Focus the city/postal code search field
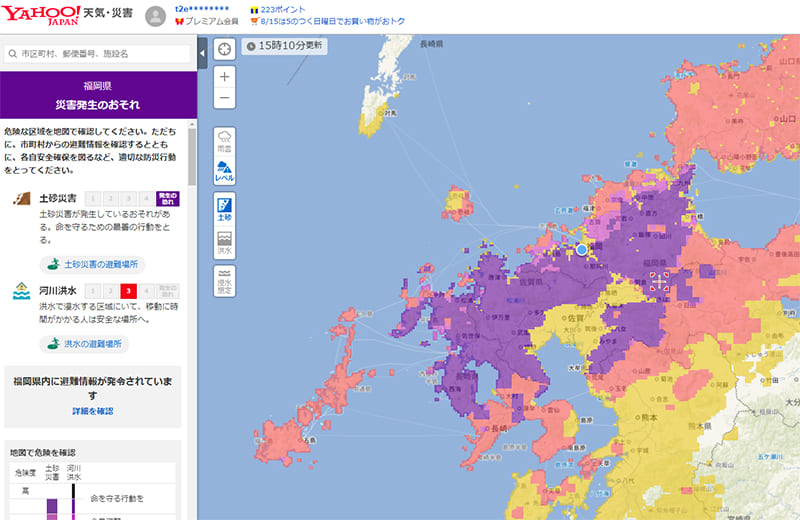Screen dimensions: 800x520 click(x=97, y=54)
